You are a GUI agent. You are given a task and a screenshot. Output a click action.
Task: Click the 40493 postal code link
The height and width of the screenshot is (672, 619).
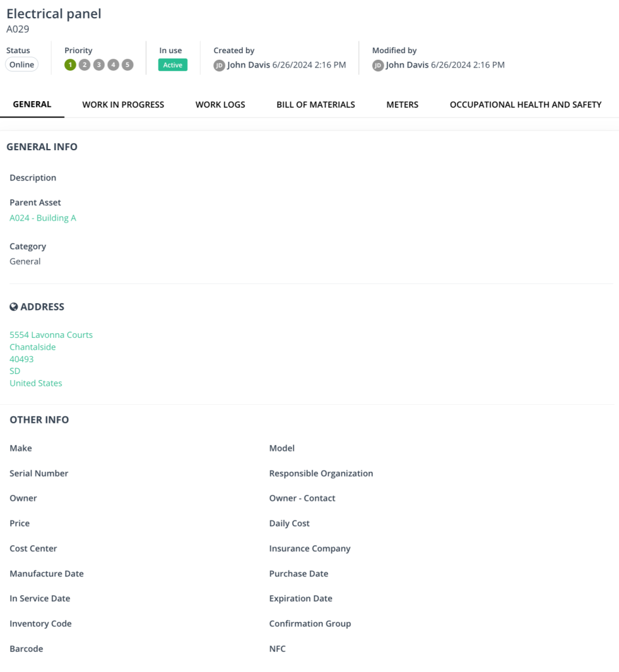click(x=21, y=359)
